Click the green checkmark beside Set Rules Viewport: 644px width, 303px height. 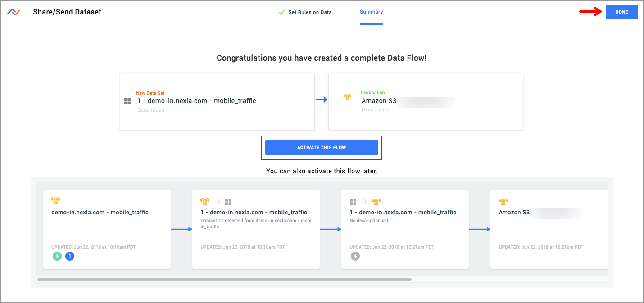point(282,12)
